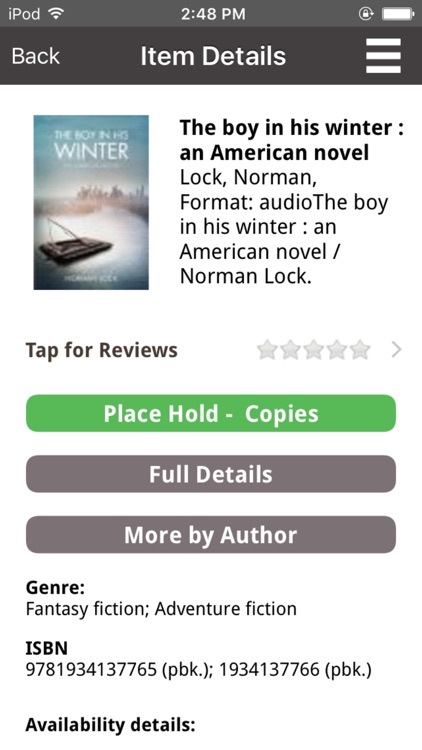Tap the fourth rating star
Screen dimensions: 422x750
pos(337,350)
